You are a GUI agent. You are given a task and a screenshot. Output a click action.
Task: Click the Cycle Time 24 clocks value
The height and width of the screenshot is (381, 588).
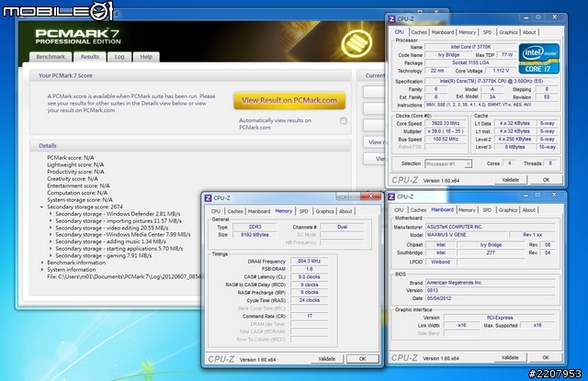coord(309,300)
